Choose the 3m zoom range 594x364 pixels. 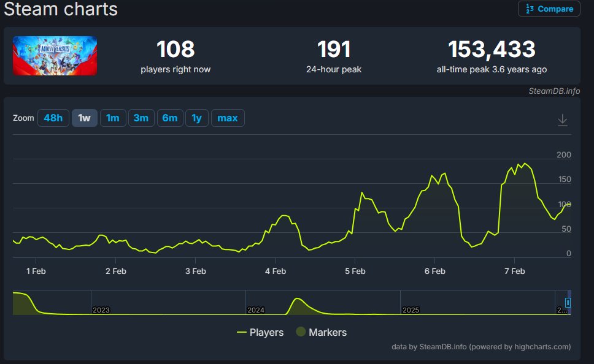(x=141, y=118)
